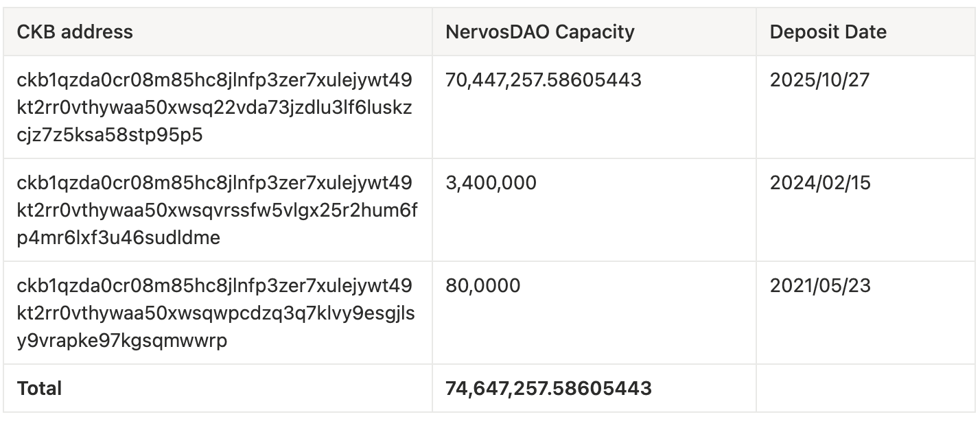
Task: Click the 2024/02/15 deposit date
Action: tap(819, 183)
